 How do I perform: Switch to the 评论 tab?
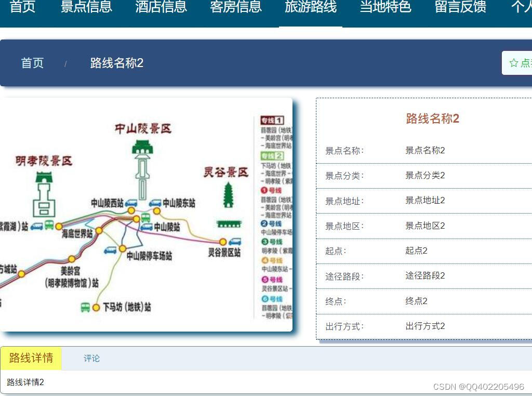[x=90, y=358]
